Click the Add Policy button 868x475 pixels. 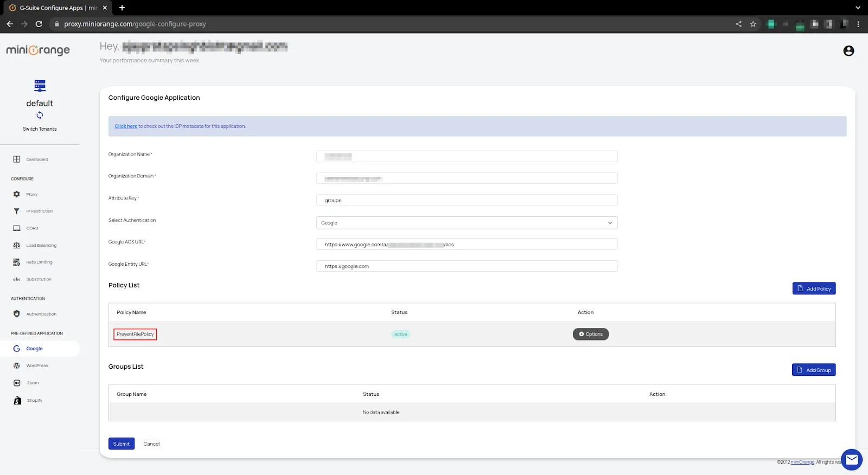(814, 288)
